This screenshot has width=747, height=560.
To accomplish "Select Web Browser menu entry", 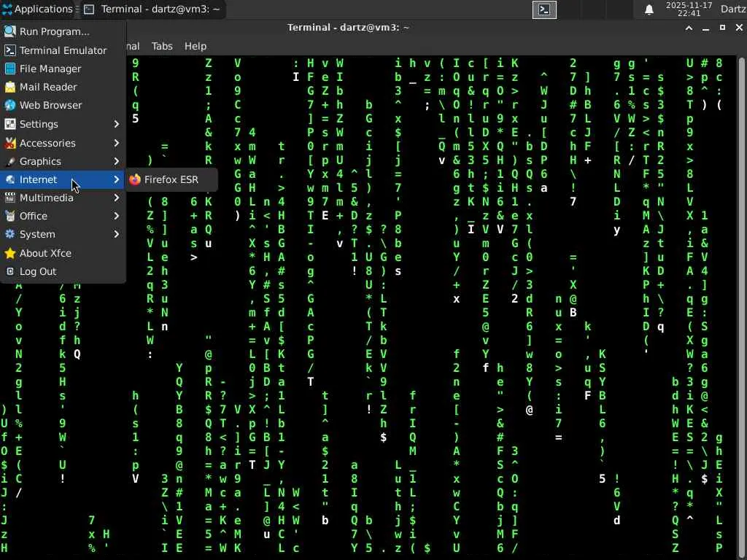I will click(x=63, y=105).
